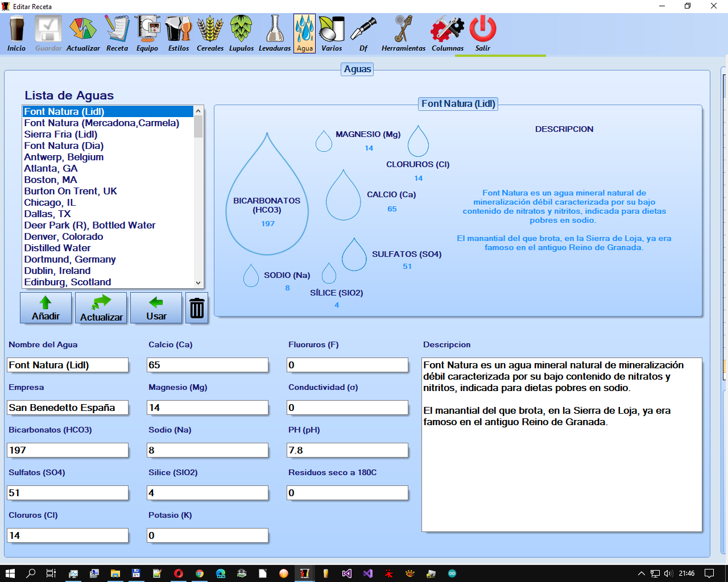Click the Potasio (K) input field
Image resolution: width=728 pixels, height=582 pixels.
coord(208,535)
